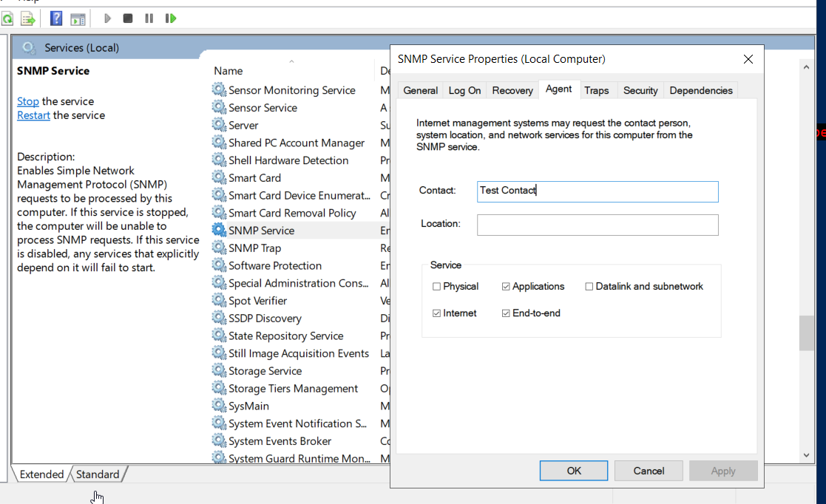Click the Pause Service icon
The width and height of the screenshot is (826, 504).
[x=149, y=18]
